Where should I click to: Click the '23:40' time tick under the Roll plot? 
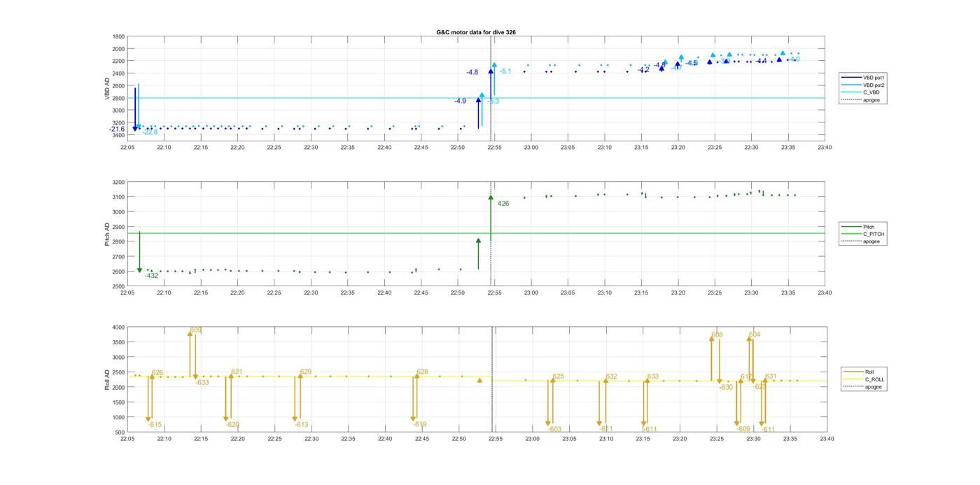[827, 439]
